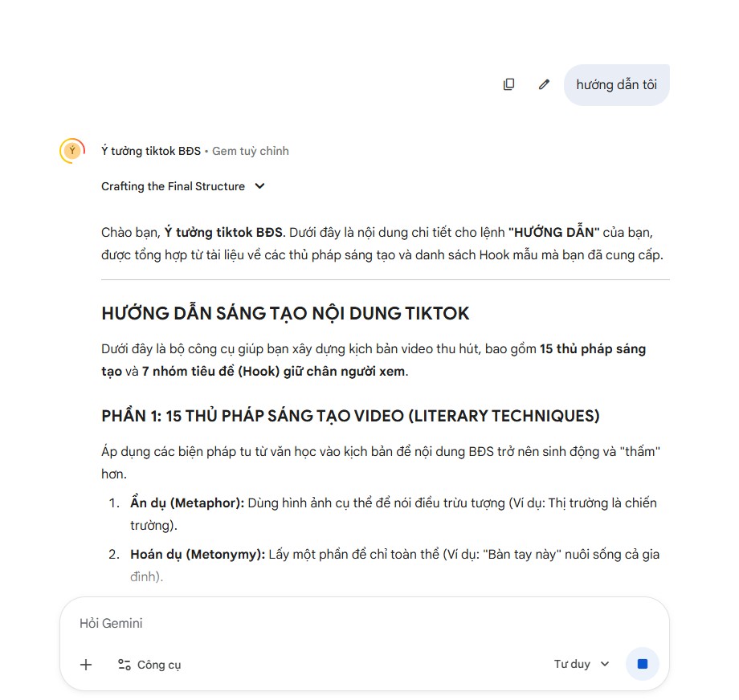Click paragraph starting "Áp dụng các biện pháp"
Viewport: 739px width, 700px height.
(381, 462)
